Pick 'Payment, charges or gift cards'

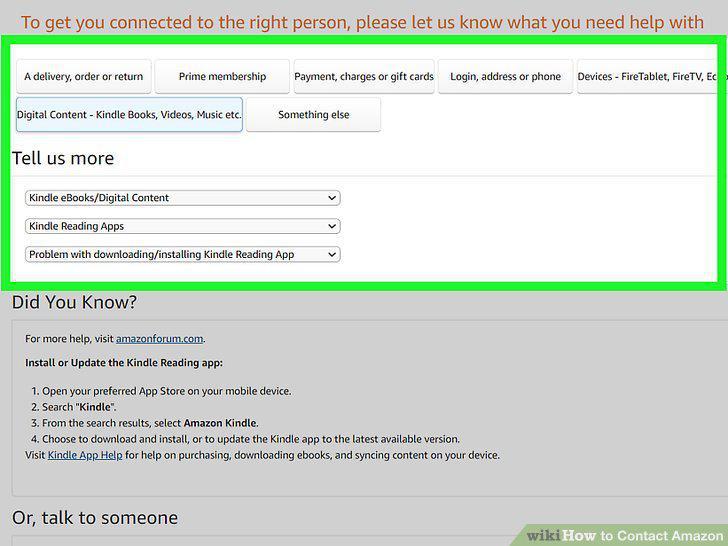364,77
